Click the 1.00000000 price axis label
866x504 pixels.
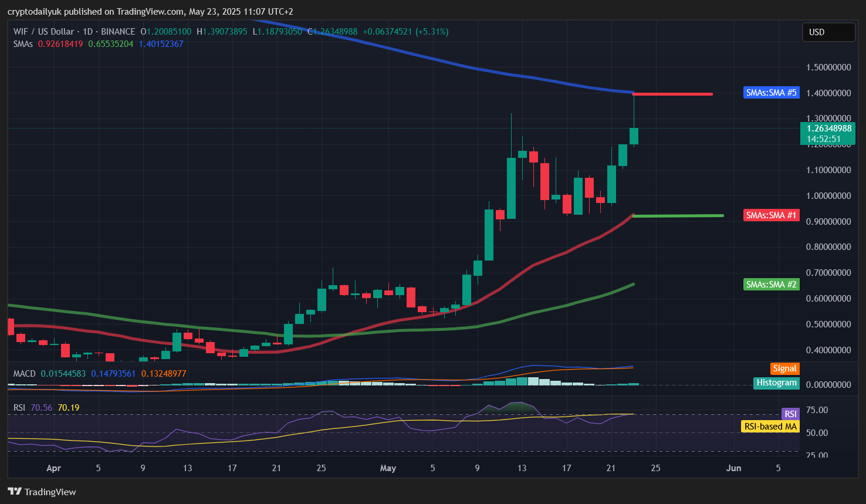(x=828, y=196)
